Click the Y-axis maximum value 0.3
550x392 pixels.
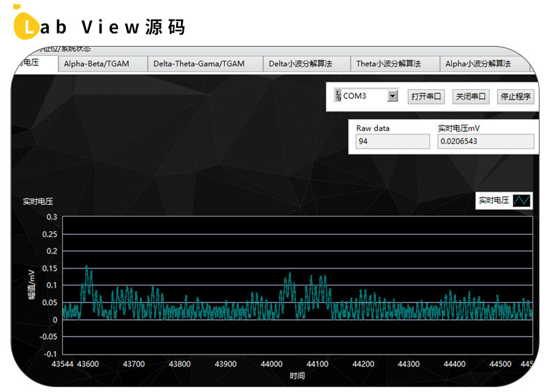coord(52,217)
